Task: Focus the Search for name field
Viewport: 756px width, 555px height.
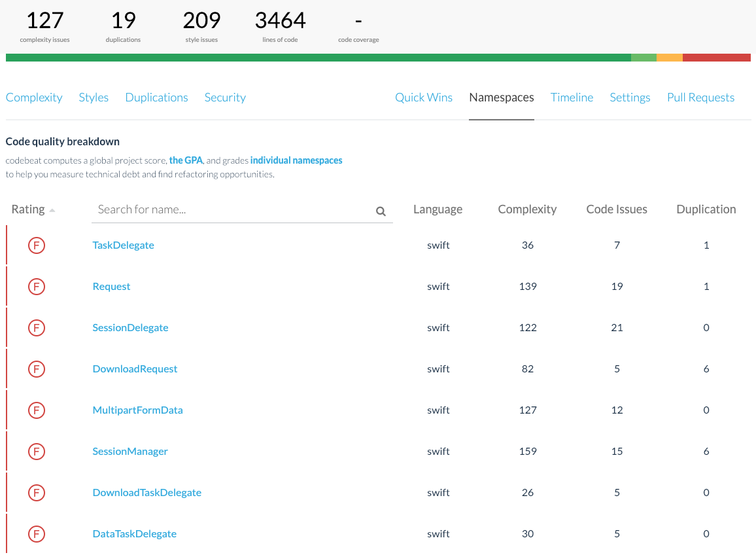Action: 232,210
